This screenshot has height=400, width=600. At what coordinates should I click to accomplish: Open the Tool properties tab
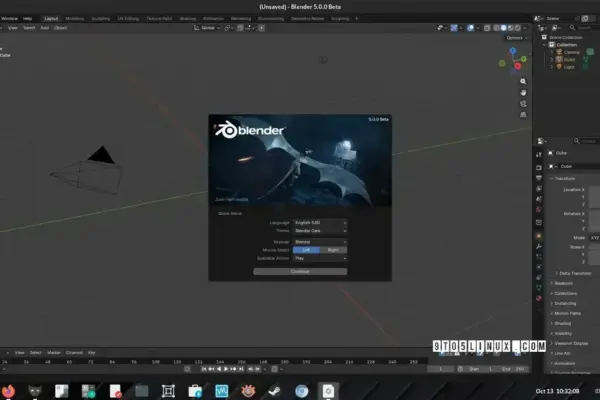539,155
